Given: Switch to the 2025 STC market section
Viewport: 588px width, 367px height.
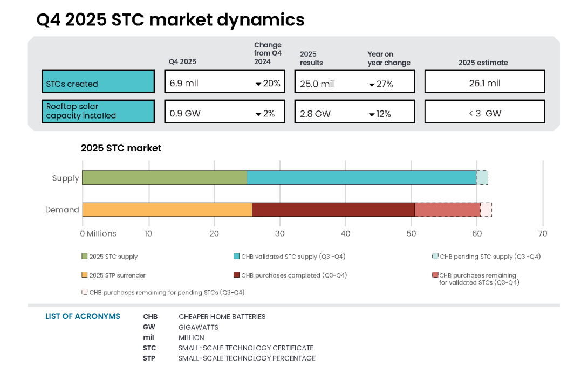Looking at the screenshot, I should click(x=120, y=148).
